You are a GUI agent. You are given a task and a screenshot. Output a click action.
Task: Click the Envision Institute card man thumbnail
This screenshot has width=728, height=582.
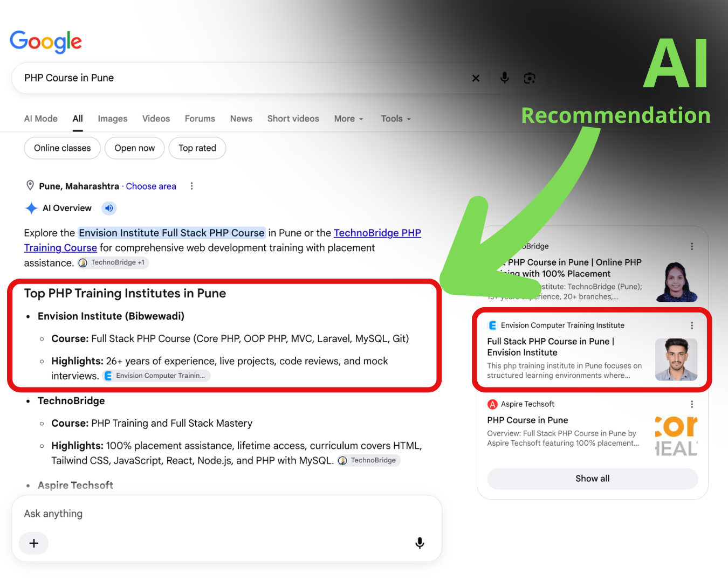pos(676,359)
